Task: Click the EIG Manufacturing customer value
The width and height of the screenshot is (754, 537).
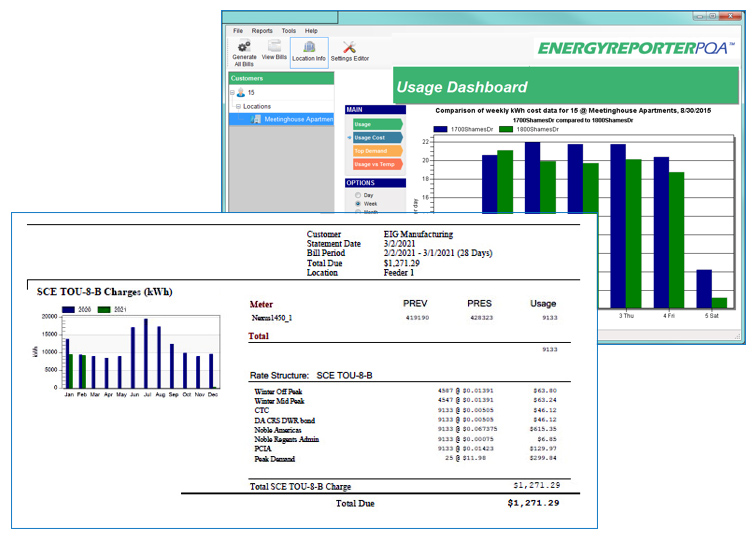Action: pos(418,234)
